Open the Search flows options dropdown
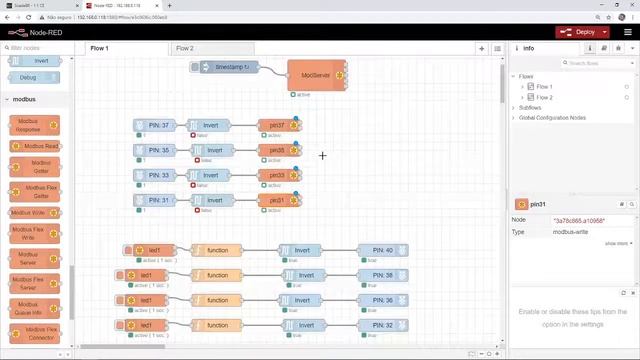The width and height of the screenshot is (640, 360). (632, 63)
